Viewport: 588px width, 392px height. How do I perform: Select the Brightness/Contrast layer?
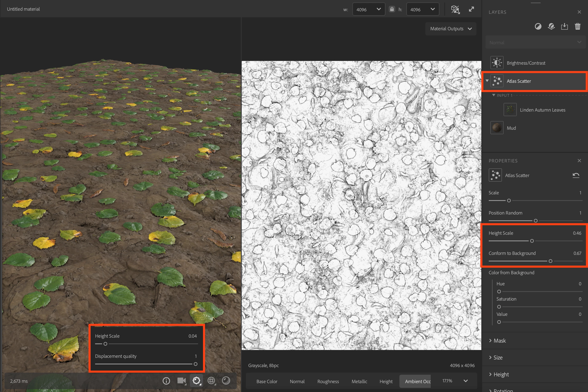pyautogui.click(x=526, y=63)
